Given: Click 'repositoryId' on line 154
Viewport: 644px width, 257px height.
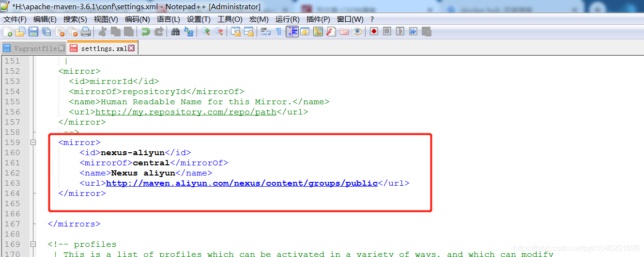Looking at the screenshot, I should [x=154, y=92].
